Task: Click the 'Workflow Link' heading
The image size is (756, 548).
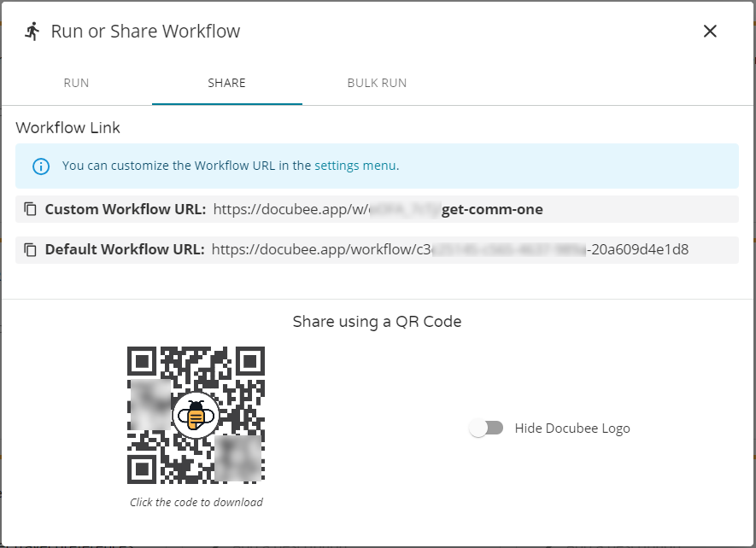Action: point(67,128)
